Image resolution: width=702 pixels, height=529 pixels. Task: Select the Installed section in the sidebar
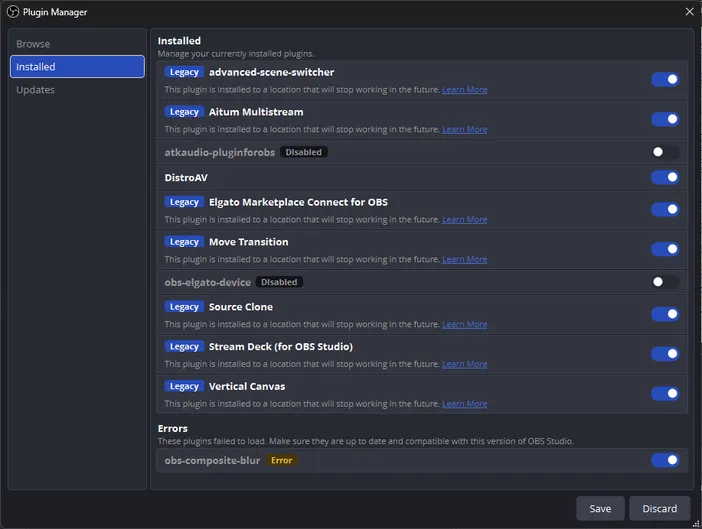click(77, 67)
